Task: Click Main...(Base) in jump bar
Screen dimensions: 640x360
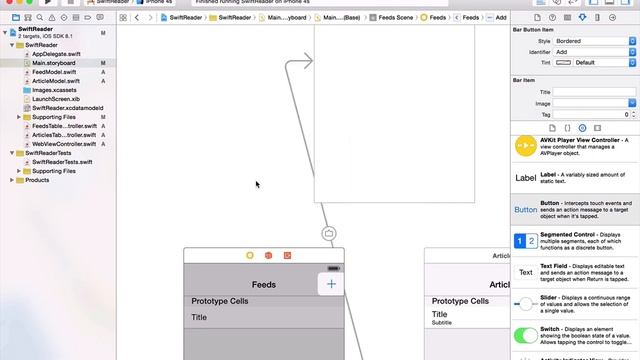Action: click(x=337, y=18)
